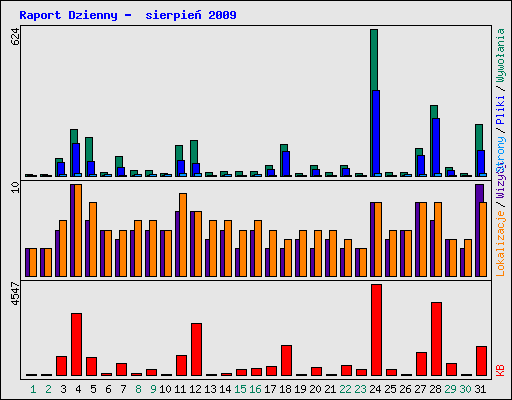
Task: Click the orange bar for day 4
Action: coord(78,230)
